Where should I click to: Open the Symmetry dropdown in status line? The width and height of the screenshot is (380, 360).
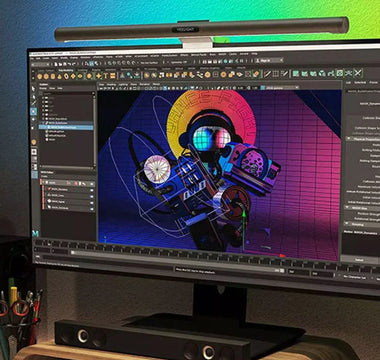[179, 62]
